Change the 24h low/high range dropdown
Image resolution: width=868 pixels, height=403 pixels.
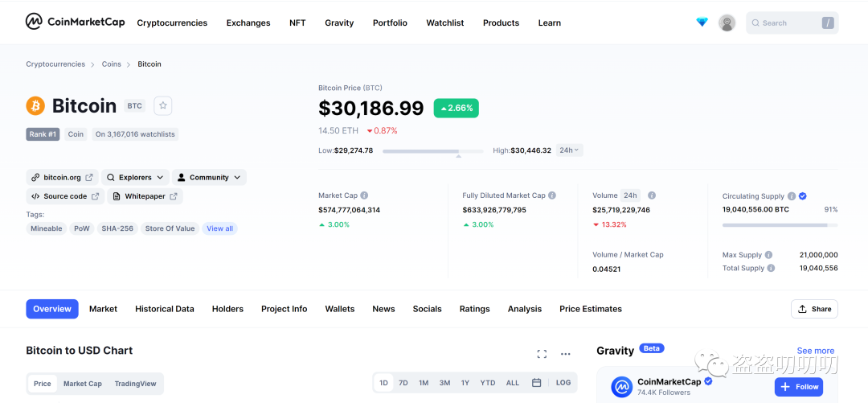click(569, 150)
